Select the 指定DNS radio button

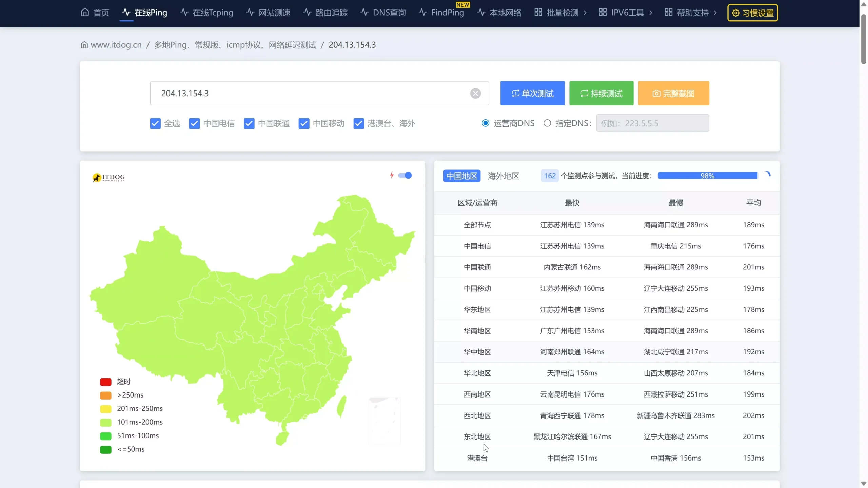pyautogui.click(x=547, y=123)
